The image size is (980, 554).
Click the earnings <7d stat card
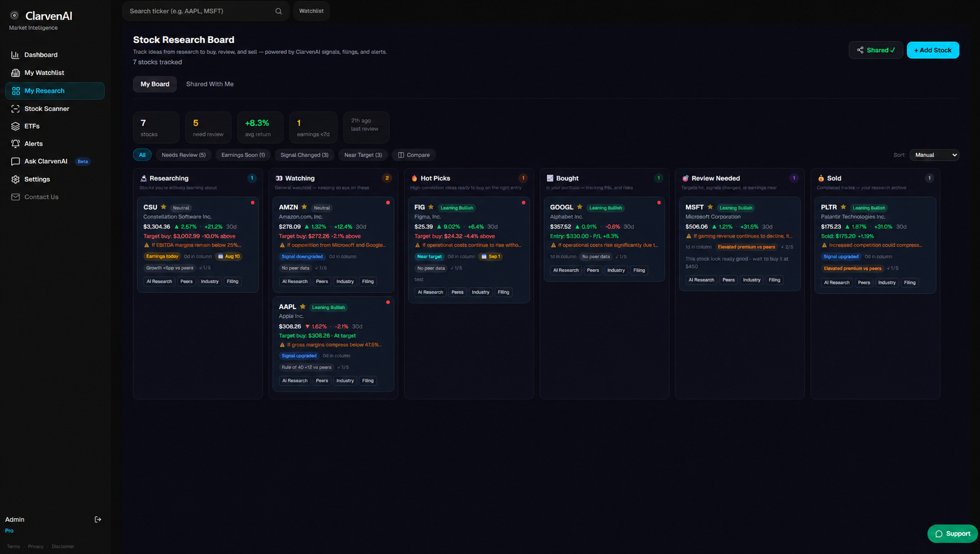click(313, 127)
